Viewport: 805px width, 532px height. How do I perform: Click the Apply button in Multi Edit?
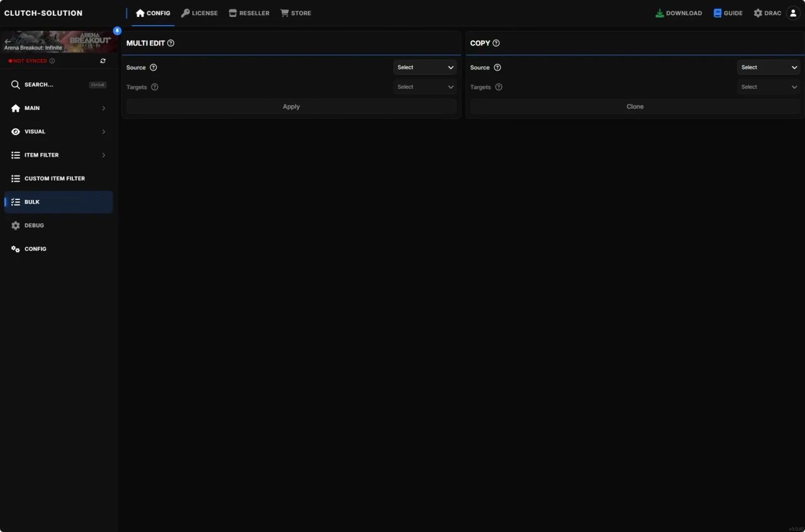pyautogui.click(x=291, y=106)
